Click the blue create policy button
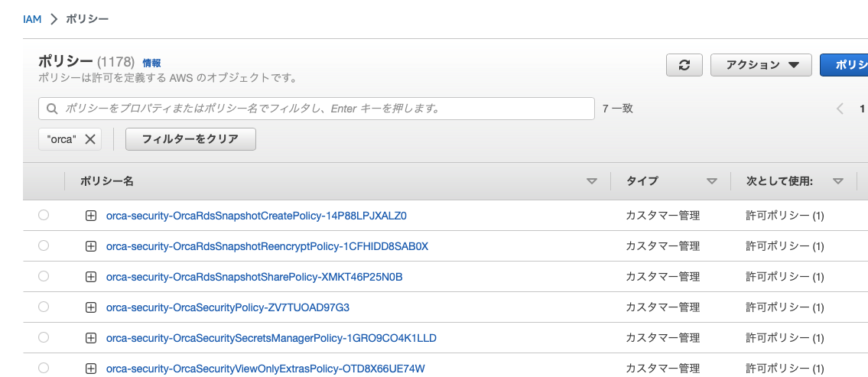868x377 pixels. click(x=844, y=65)
